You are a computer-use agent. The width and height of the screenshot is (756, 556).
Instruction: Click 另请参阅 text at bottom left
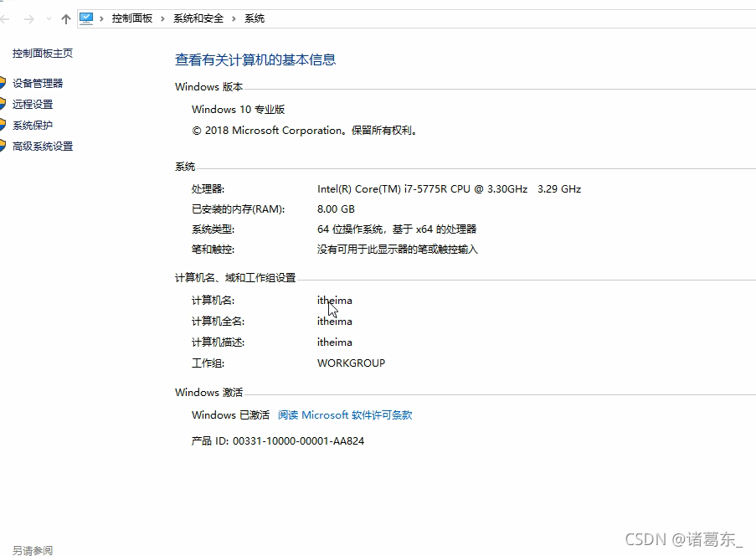click(x=33, y=550)
